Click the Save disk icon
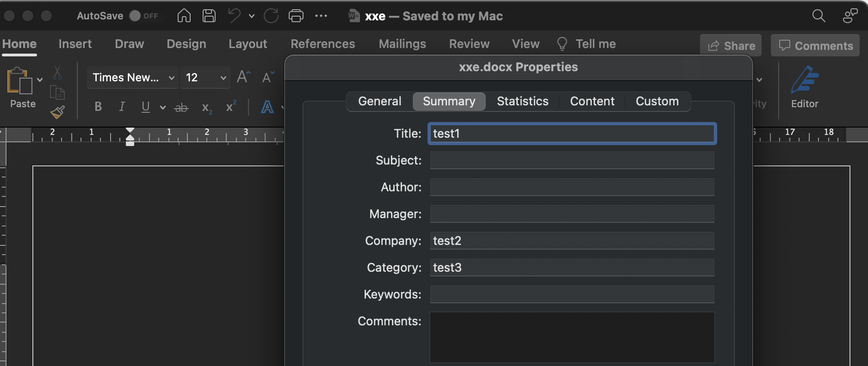The height and width of the screenshot is (366, 868). click(209, 16)
